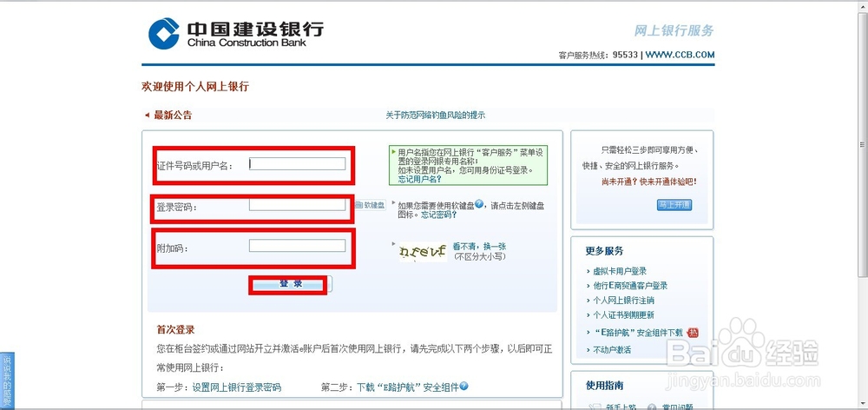Click the 客户服务热线: 95533 text
868x410 pixels.
click(x=598, y=55)
